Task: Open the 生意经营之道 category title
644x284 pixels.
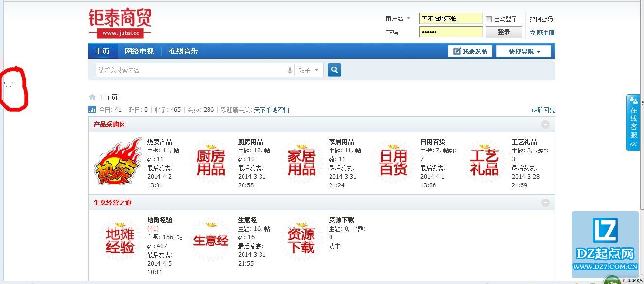Action: [113, 202]
